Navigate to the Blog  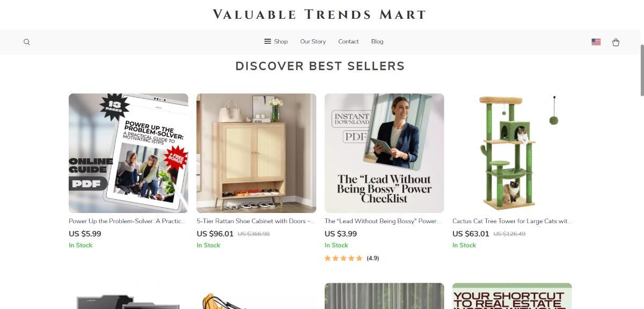click(x=377, y=41)
